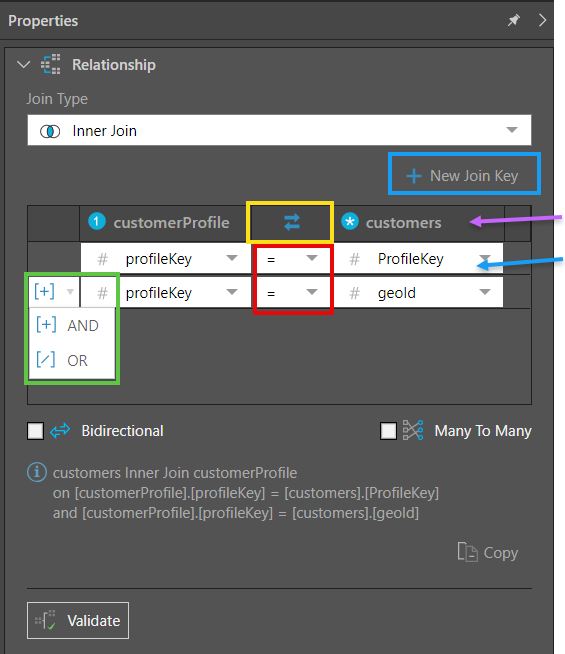Click the Validate button
Viewport: 565px width, 654px height.
(78, 621)
